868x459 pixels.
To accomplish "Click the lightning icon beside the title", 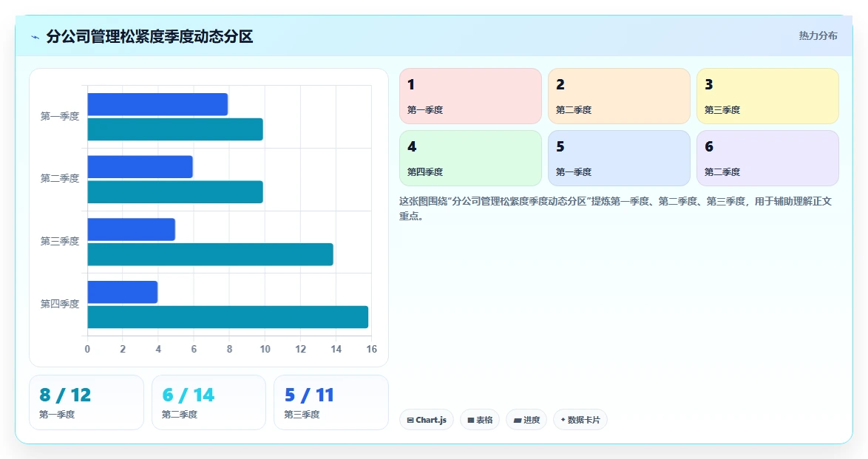I will click(35, 38).
